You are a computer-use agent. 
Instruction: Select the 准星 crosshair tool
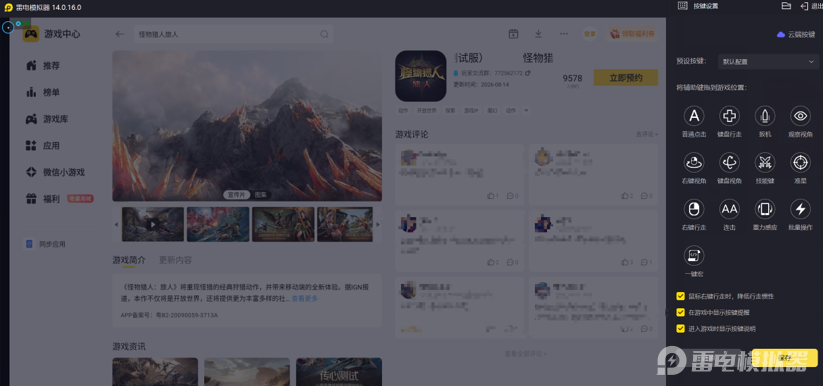pos(800,163)
